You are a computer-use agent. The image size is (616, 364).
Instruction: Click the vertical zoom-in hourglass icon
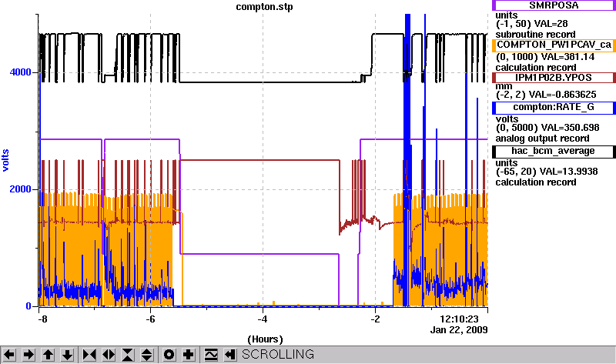(x=128, y=355)
